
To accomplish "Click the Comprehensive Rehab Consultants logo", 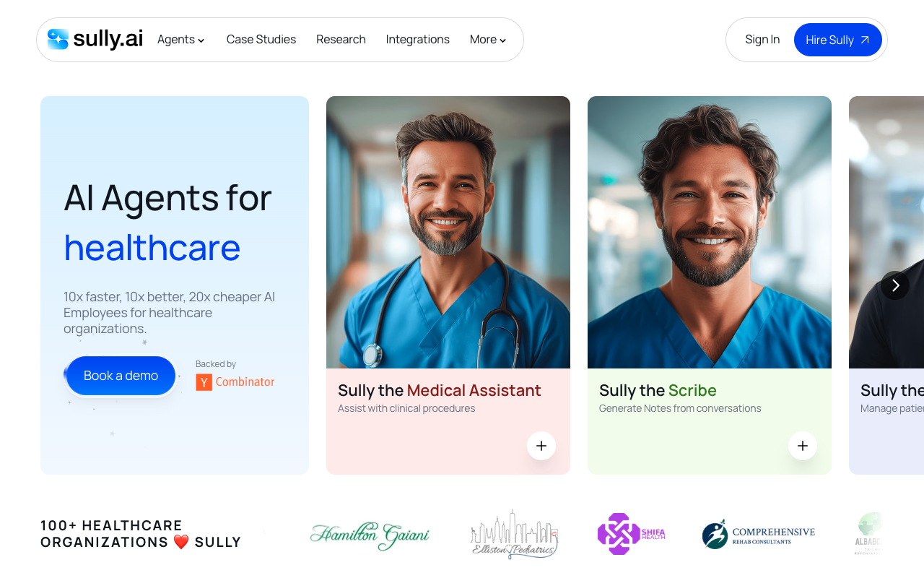I will 759,535.
